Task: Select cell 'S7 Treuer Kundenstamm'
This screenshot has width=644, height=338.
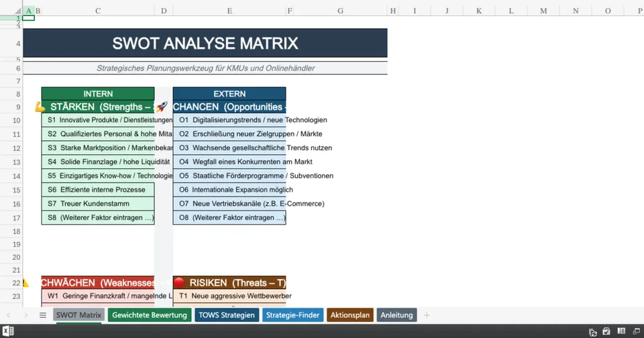Action: [x=98, y=204]
